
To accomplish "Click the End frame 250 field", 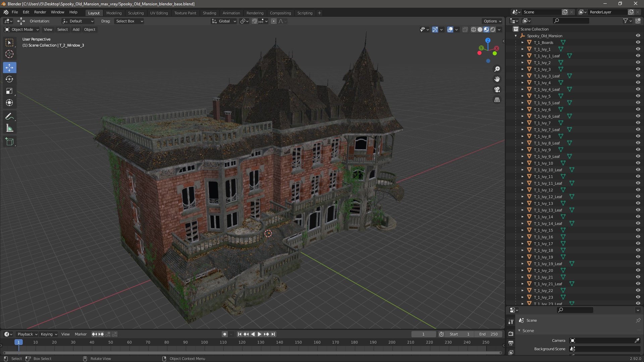I will 488,334.
